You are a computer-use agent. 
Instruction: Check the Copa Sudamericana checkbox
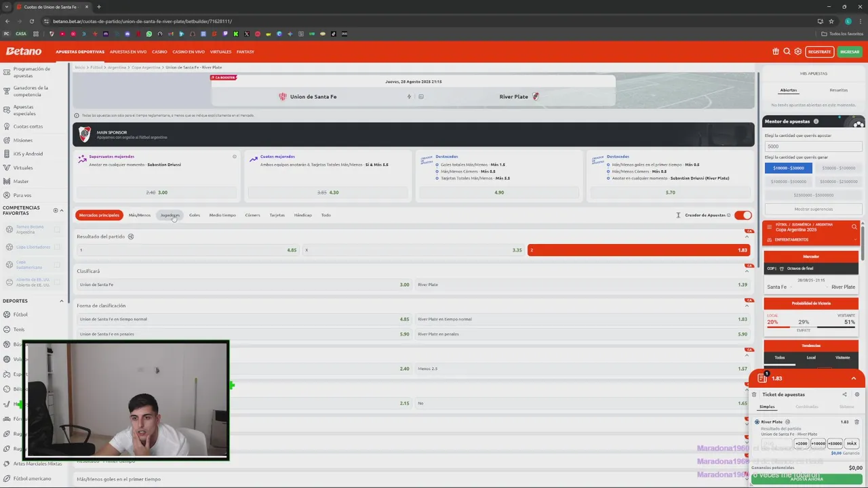58,264
